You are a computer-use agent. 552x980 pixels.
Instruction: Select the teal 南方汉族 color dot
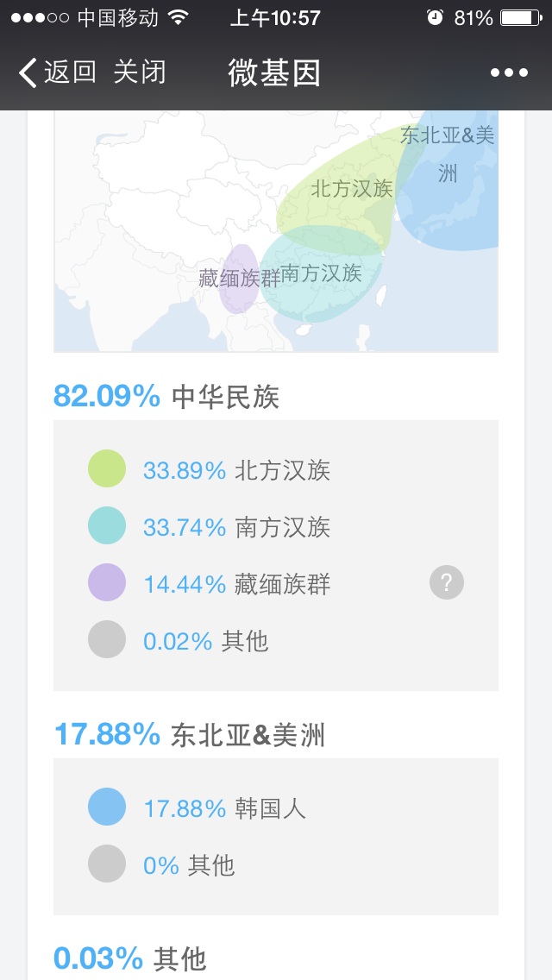pyautogui.click(x=107, y=526)
